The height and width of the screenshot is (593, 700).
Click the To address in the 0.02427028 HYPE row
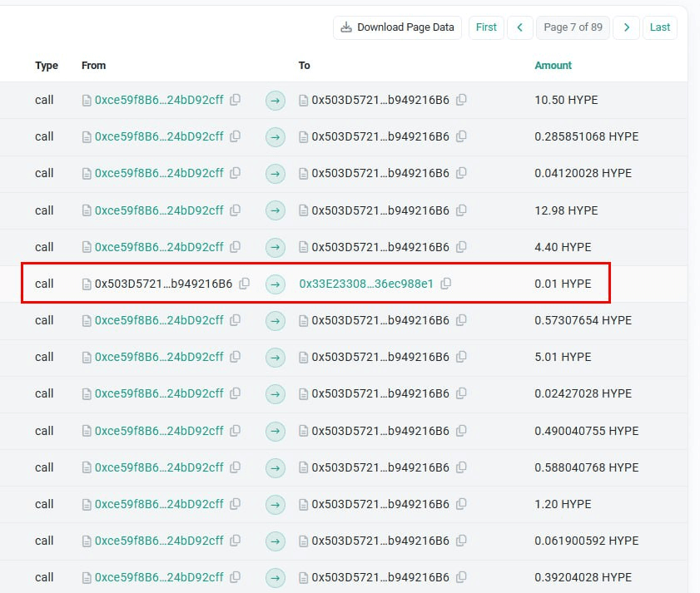point(380,393)
